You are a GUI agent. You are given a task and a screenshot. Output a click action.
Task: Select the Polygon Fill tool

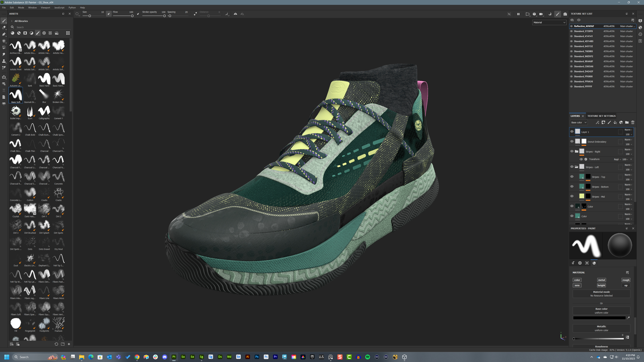tap(4, 47)
